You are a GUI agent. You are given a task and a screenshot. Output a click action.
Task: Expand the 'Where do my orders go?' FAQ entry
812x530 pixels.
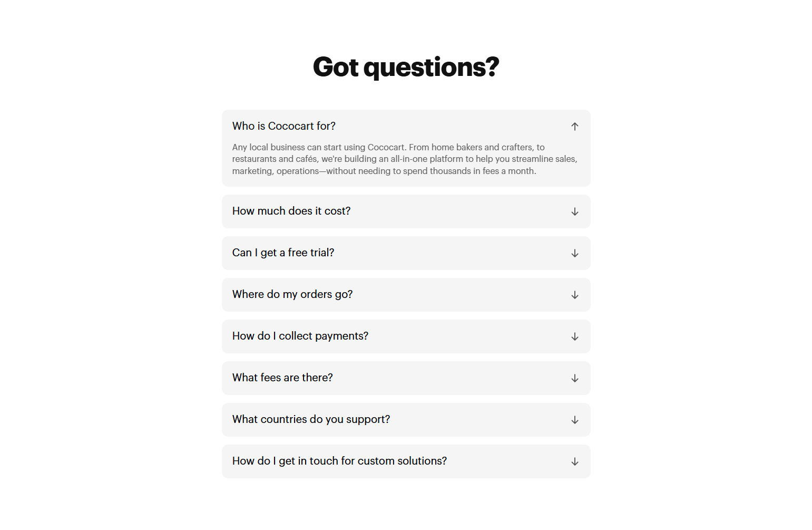(406, 295)
